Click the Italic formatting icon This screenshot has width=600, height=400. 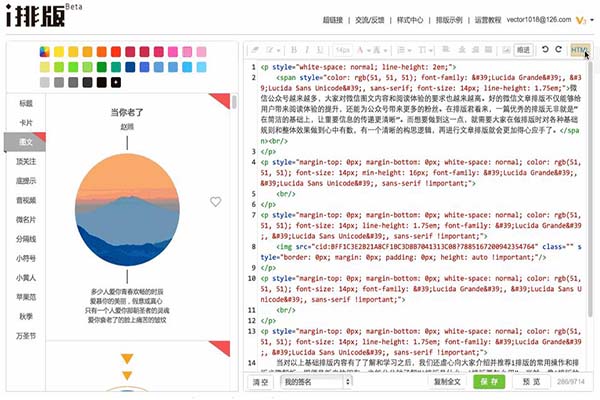(x=307, y=49)
